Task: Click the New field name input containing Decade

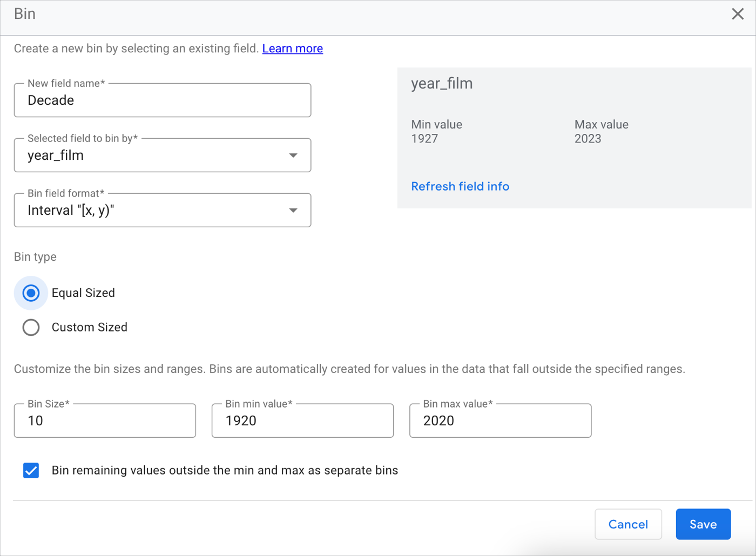Action: point(162,100)
